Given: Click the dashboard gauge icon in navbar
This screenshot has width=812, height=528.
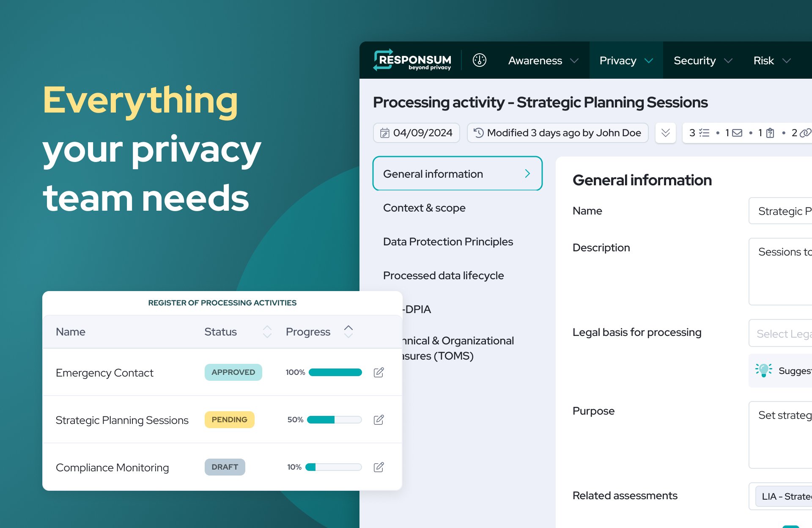Looking at the screenshot, I should click(479, 60).
